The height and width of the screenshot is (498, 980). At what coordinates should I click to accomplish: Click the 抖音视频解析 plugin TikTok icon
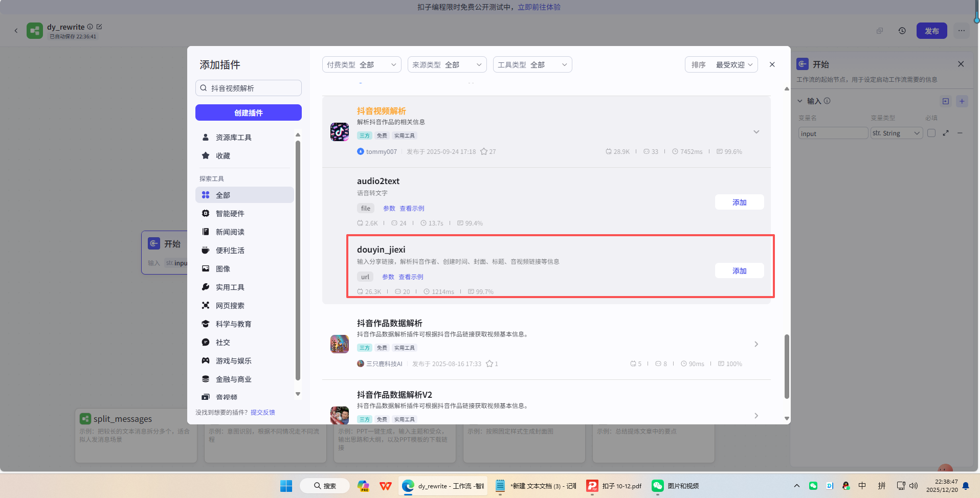tap(340, 132)
